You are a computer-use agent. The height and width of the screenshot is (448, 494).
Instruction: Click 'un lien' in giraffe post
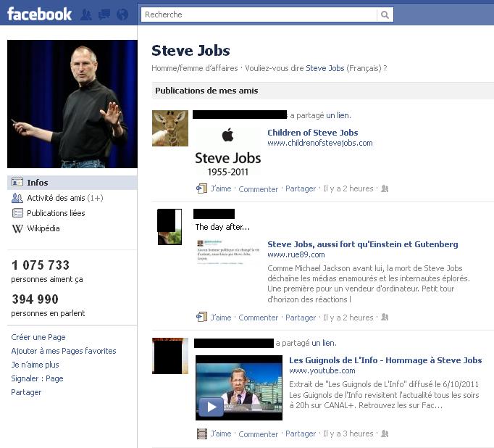pos(338,115)
